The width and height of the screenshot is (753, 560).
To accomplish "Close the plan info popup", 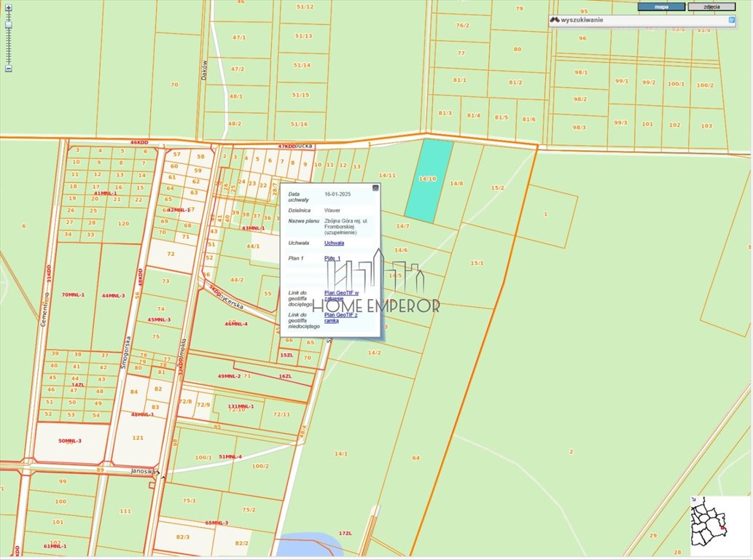I will pyautogui.click(x=375, y=187).
